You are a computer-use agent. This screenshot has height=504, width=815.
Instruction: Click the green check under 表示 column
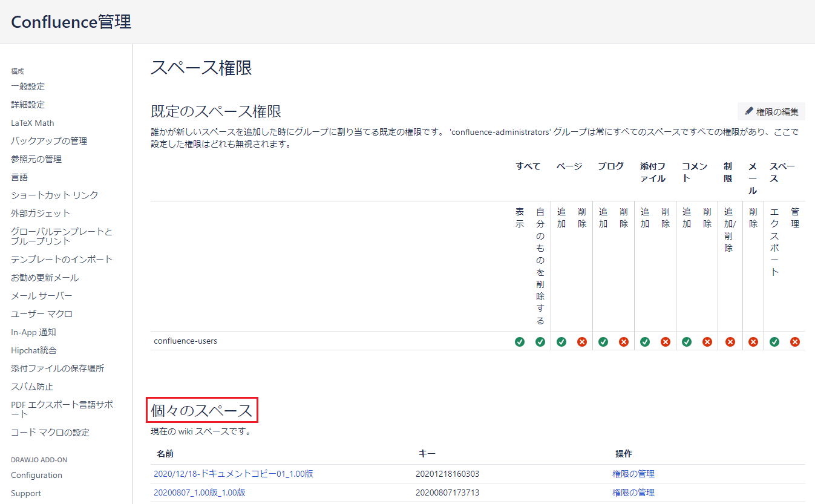pos(520,342)
